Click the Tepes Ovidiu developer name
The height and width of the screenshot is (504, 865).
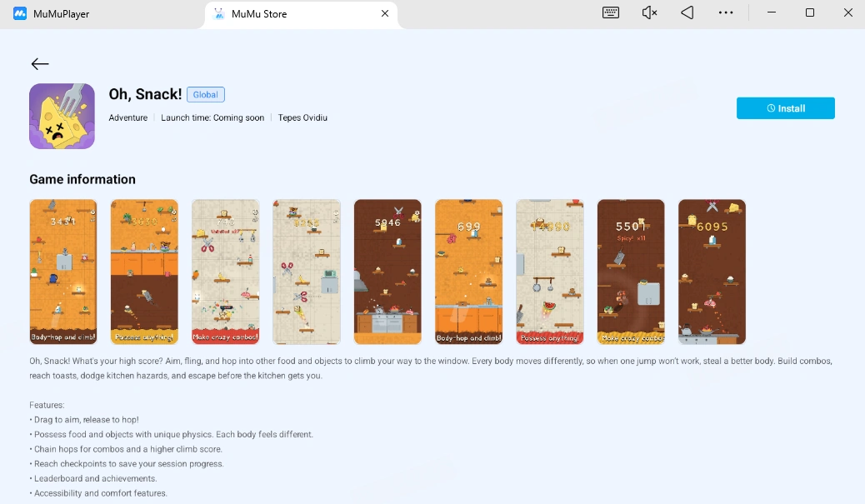click(302, 117)
